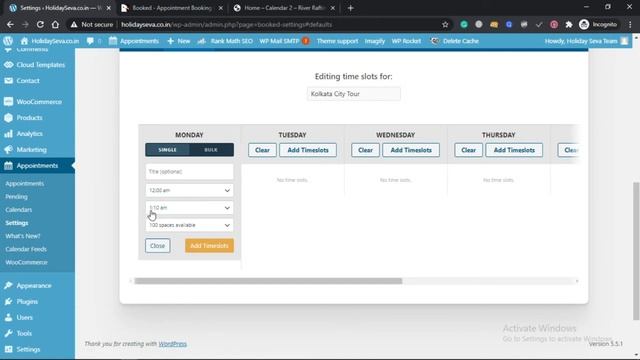The image size is (640, 360).
Task: Click Theme support in admin bar
Action: (x=337, y=41)
